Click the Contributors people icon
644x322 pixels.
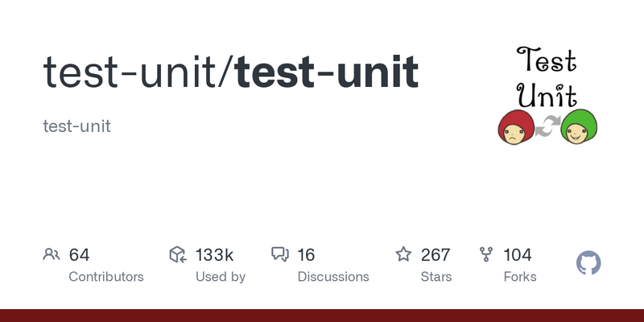pyautogui.click(x=52, y=254)
